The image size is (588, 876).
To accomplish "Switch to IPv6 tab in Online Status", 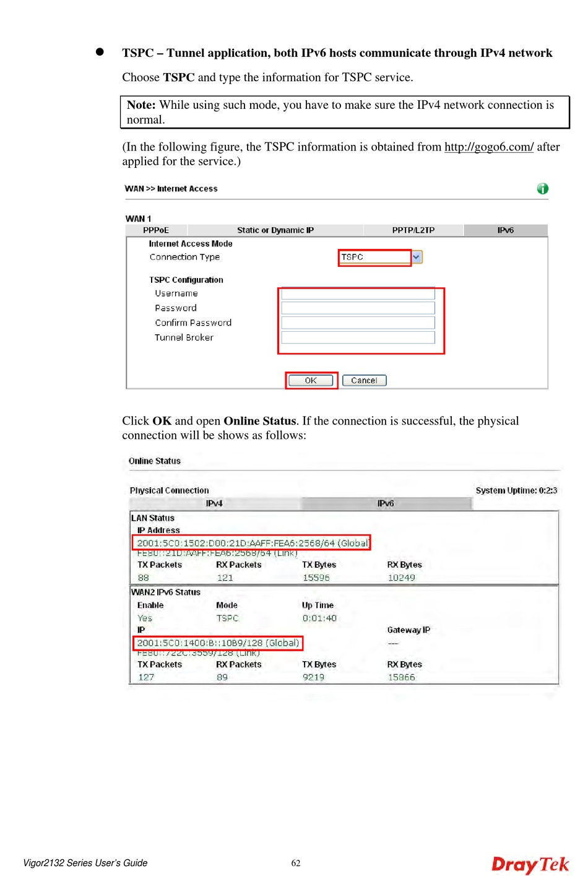I will [x=386, y=503].
